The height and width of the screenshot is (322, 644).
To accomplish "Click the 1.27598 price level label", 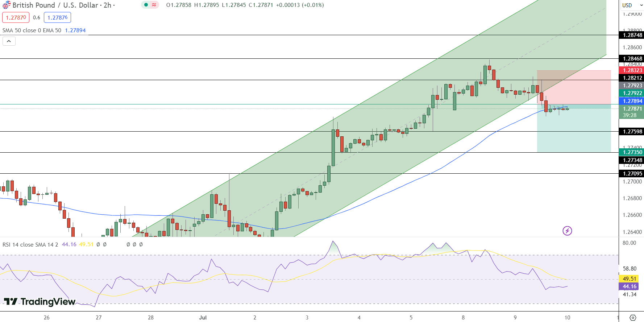I will pyautogui.click(x=632, y=132).
